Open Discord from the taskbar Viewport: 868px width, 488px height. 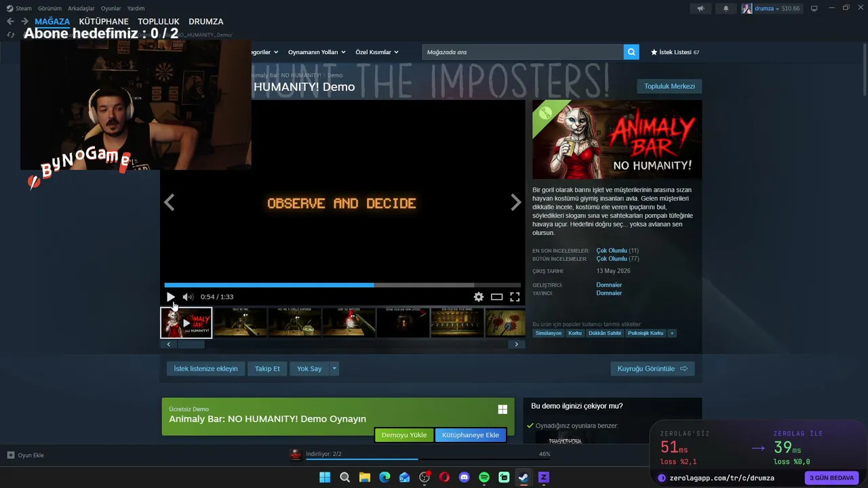pos(465,477)
